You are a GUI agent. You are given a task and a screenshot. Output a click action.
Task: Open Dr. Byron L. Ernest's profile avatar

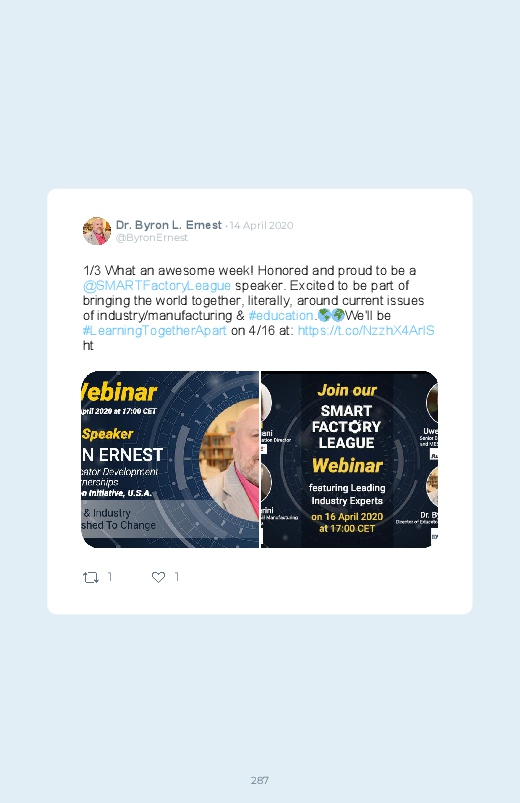(x=97, y=231)
